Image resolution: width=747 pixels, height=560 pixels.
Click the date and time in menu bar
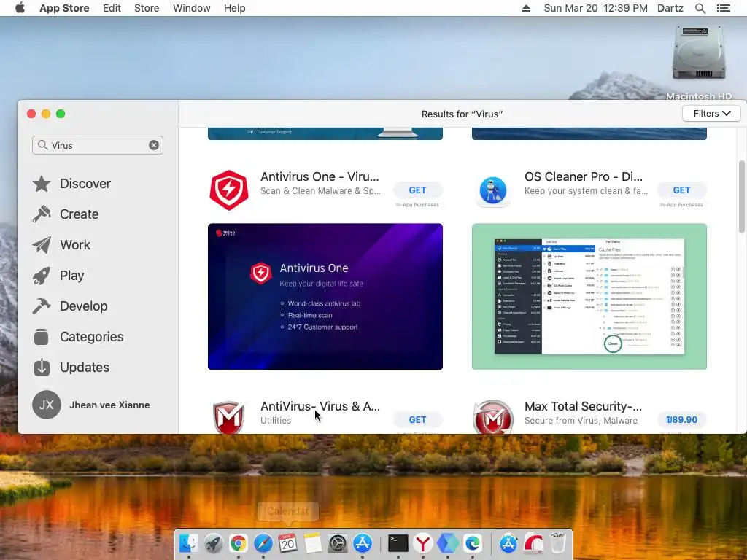[x=595, y=8]
